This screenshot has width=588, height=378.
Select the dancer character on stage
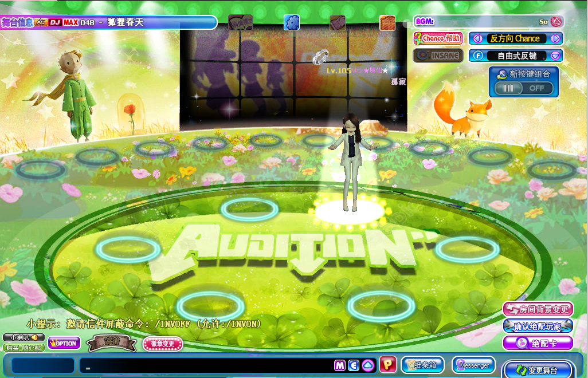point(351,163)
